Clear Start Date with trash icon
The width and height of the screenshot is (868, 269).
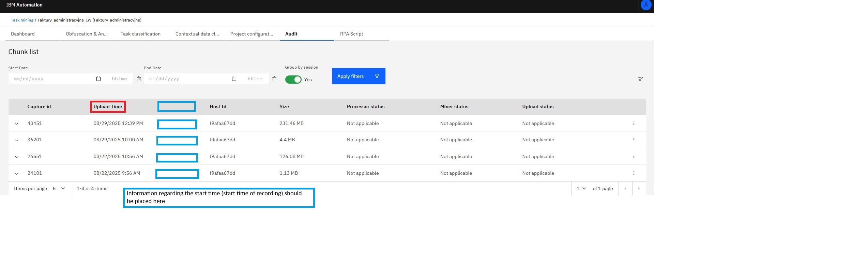[139, 79]
